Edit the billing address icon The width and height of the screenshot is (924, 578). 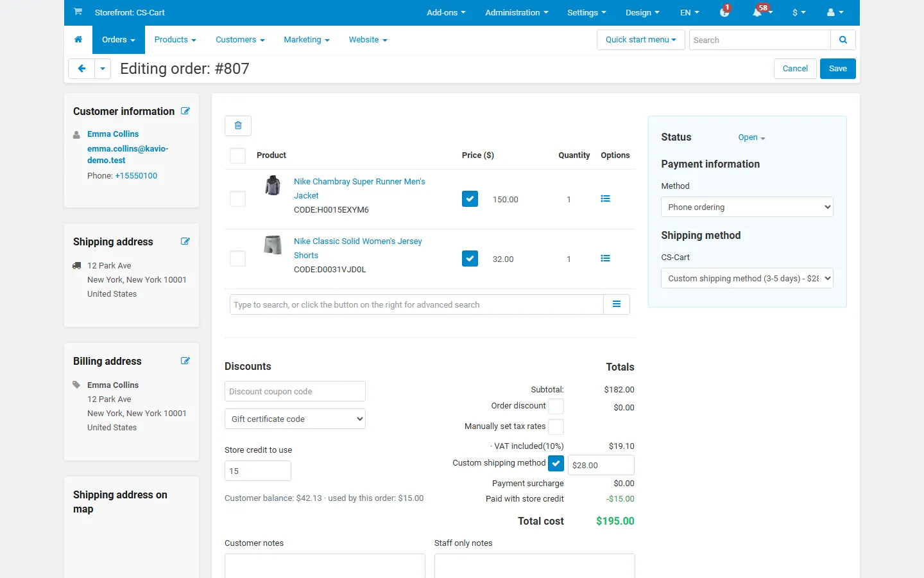pos(185,361)
